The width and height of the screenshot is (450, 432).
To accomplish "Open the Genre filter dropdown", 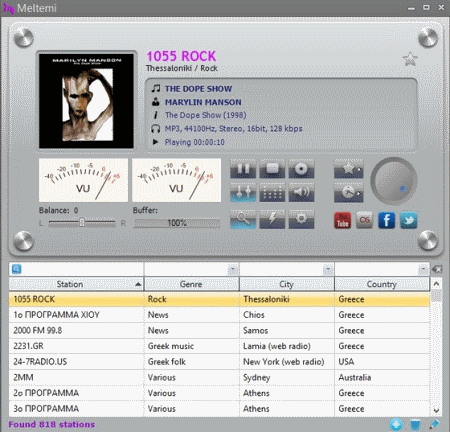I will point(232,269).
